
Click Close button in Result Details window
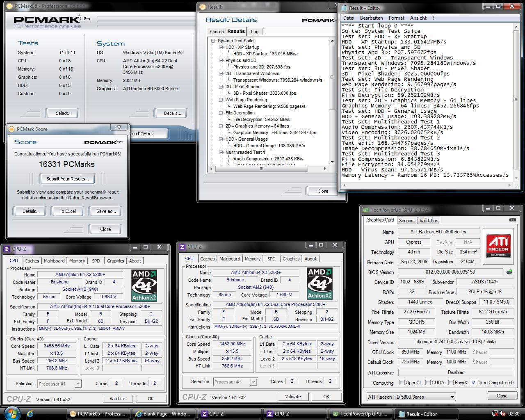click(x=323, y=191)
